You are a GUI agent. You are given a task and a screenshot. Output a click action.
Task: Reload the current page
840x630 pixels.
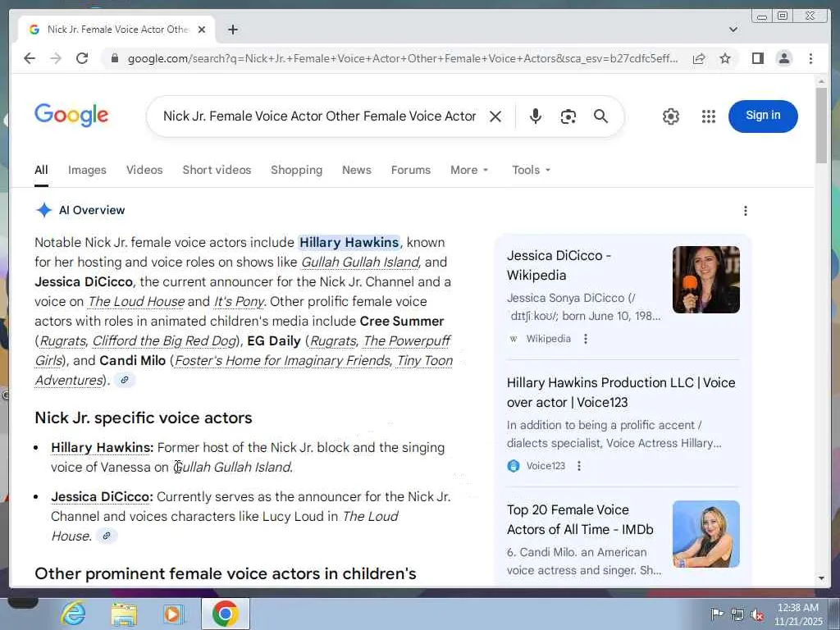coord(82,58)
